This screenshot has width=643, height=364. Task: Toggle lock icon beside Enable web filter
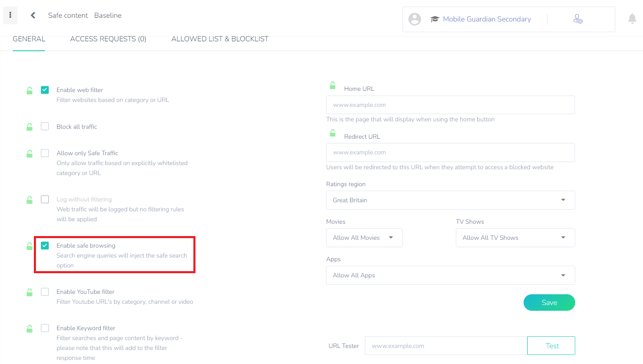point(30,90)
